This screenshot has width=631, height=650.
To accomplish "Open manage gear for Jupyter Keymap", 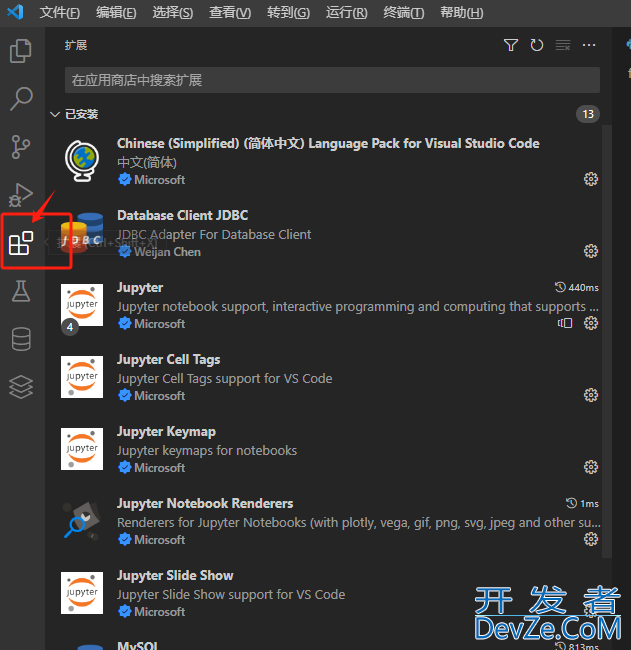I will click(x=591, y=467).
